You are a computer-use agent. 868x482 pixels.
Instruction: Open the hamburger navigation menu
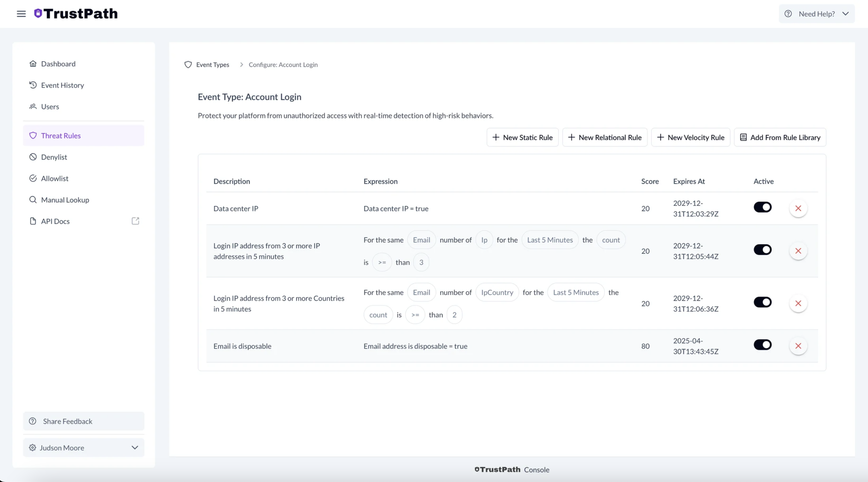coord(21,14)
